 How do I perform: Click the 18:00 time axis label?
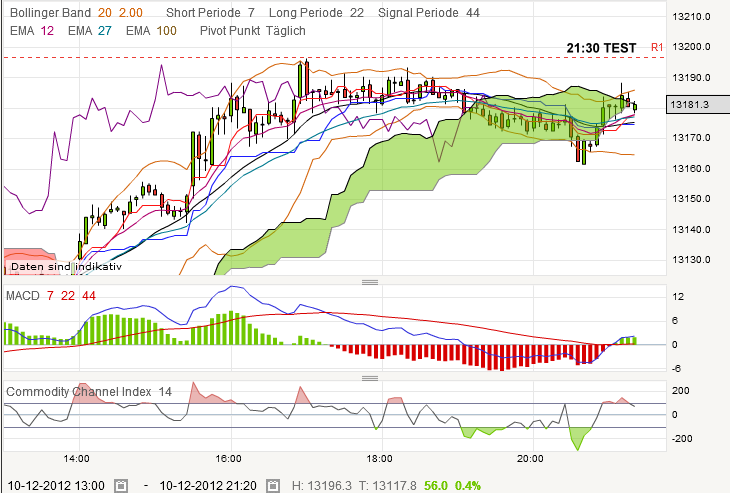point(379,459)
